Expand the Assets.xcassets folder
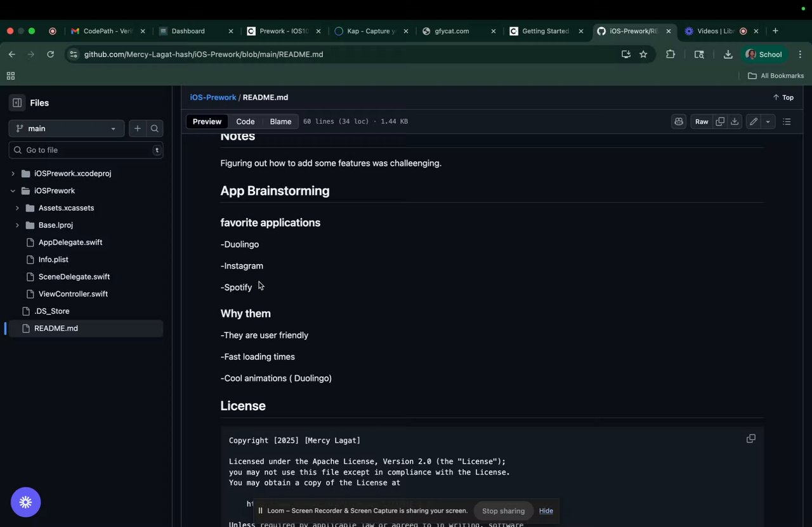812x527 pixels. click(x=17, y=208)
